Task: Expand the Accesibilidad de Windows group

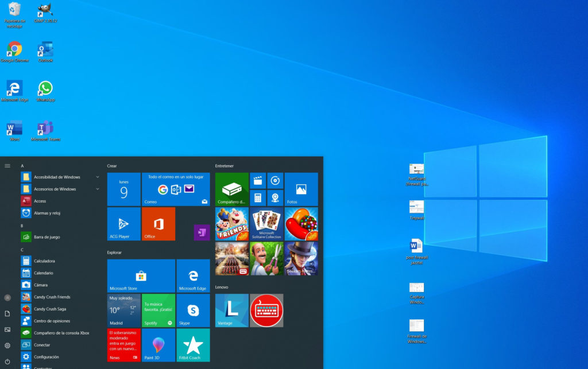Action: click(x=57, y=177)
